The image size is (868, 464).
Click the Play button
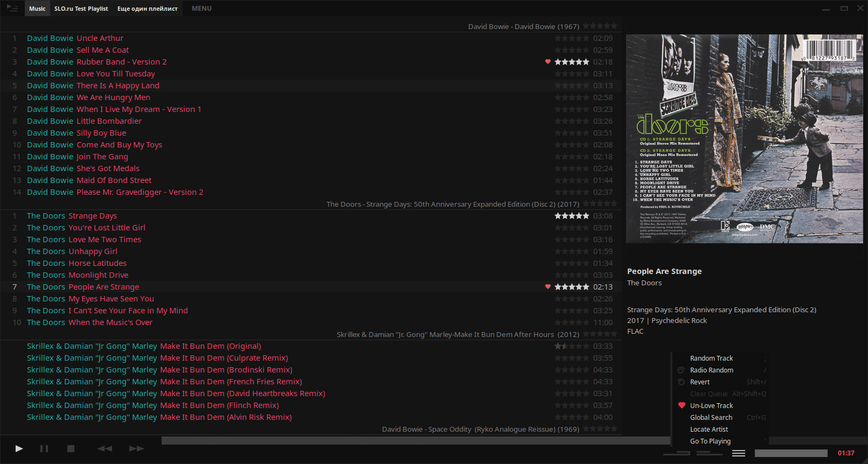[x=19, y=448]
